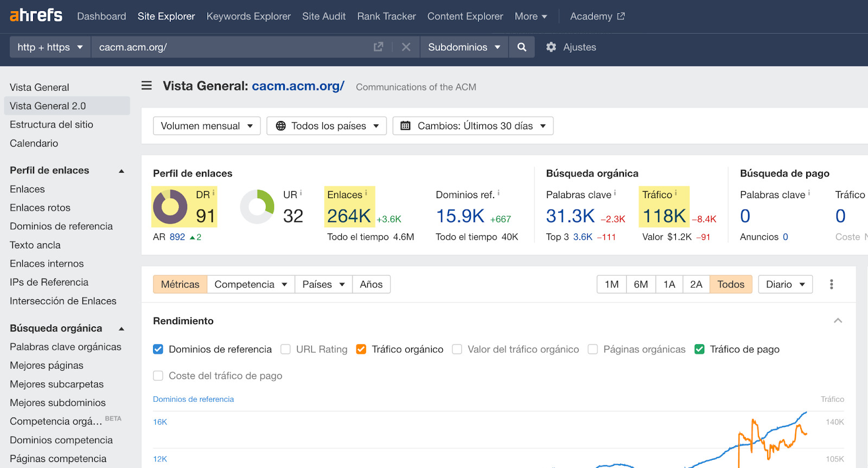The width and height of the screenshot is (868, 468).
Task: Select the 6M time range button
Action: coord(641,284)
